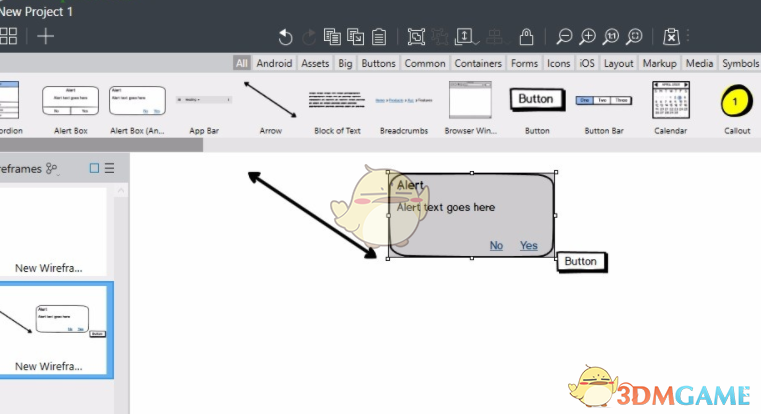The height and width of the screenshot is (414, 761).
Task: Pick the Arrow control from library
Action: tap(270, 108)
